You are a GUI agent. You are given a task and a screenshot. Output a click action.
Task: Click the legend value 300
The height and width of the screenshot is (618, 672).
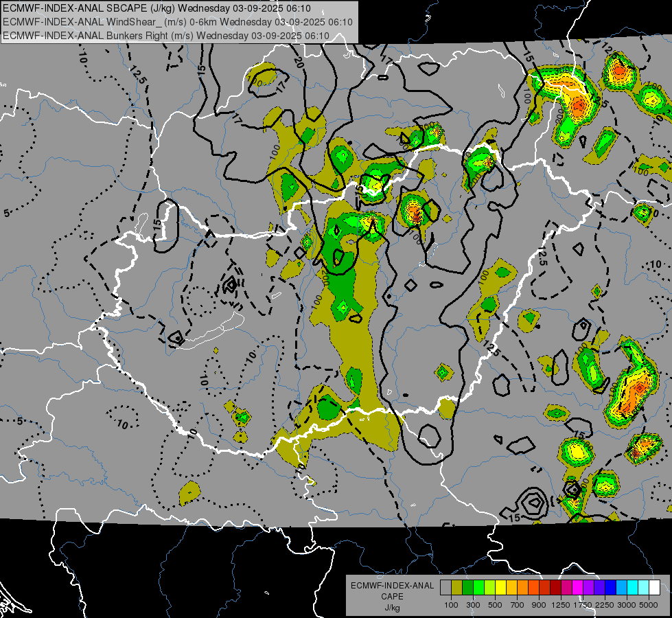(x=473, y=605)
